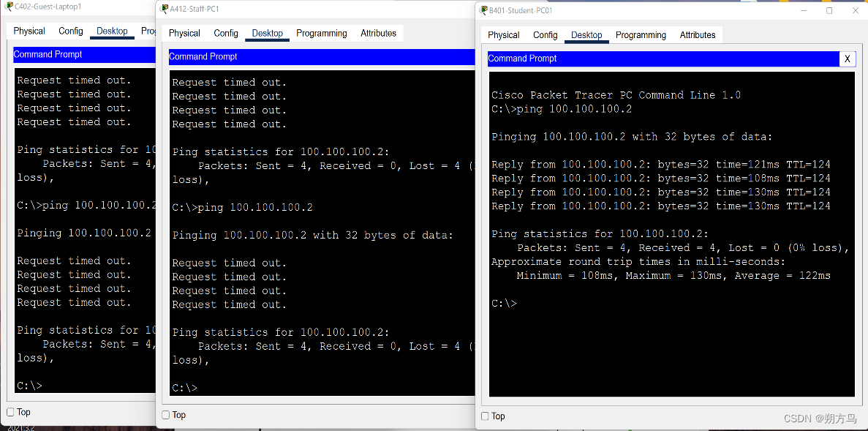
Task: Click 'Pinging 100.100.100.2 with 32 bytes' in A412
Action: (x=313, y=236)
